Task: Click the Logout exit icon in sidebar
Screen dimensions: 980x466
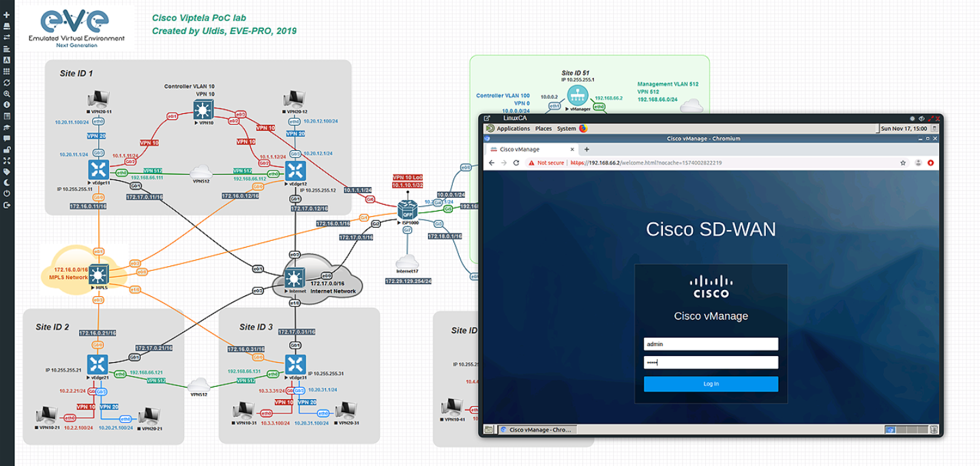Action: 7,205
